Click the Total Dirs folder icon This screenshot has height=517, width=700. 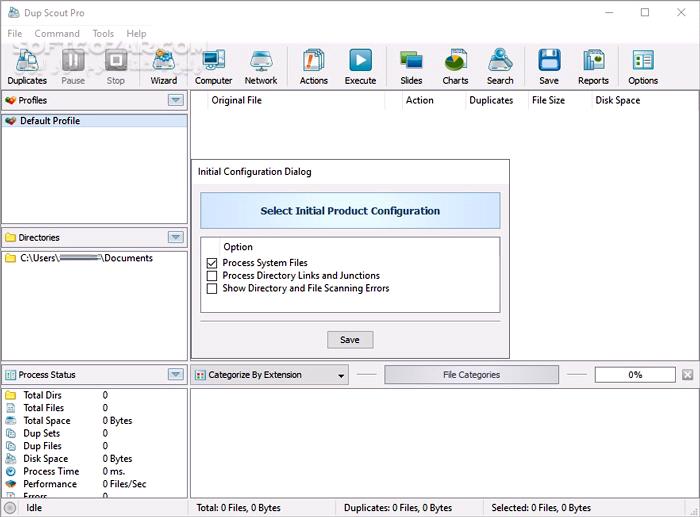(x=11, y=395)
